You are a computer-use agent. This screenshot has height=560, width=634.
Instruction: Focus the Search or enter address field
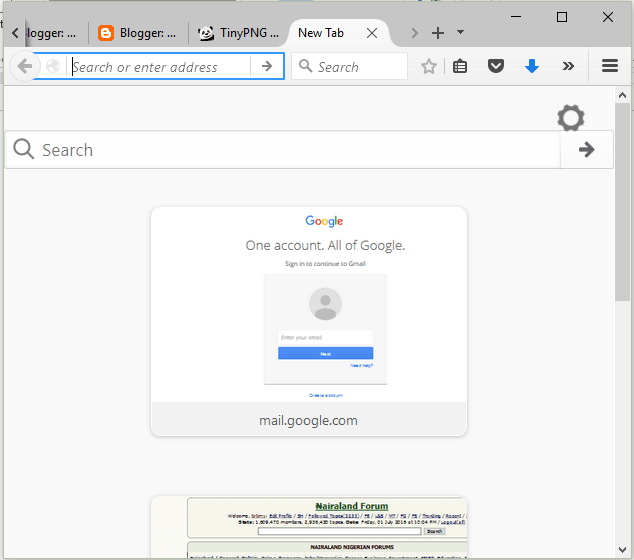160,67
